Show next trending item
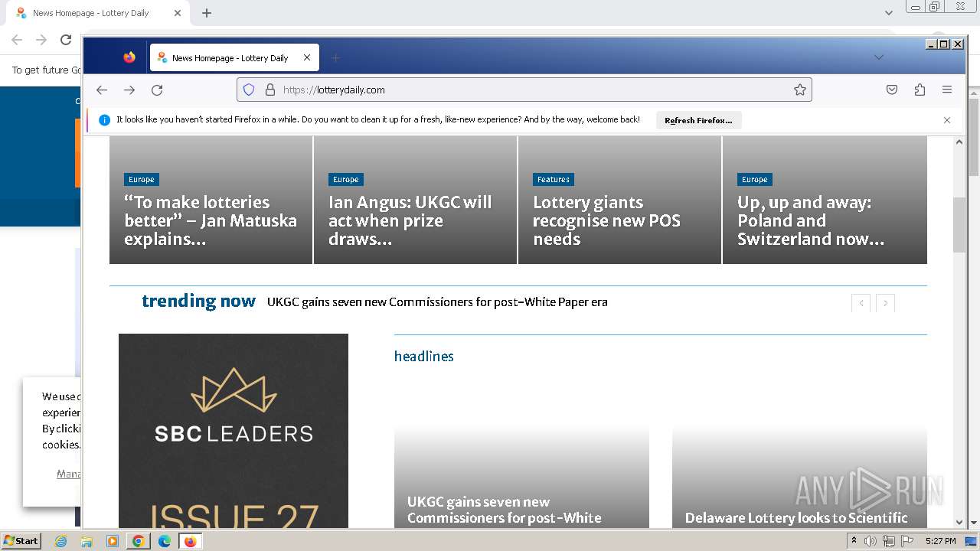Viewport: 980px width, 551px height. [x=886, y=303]
